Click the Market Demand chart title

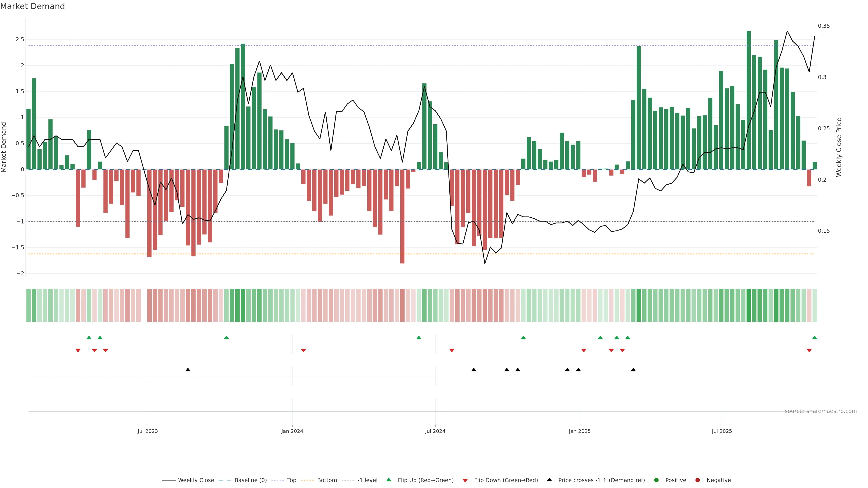click(32, 6)
